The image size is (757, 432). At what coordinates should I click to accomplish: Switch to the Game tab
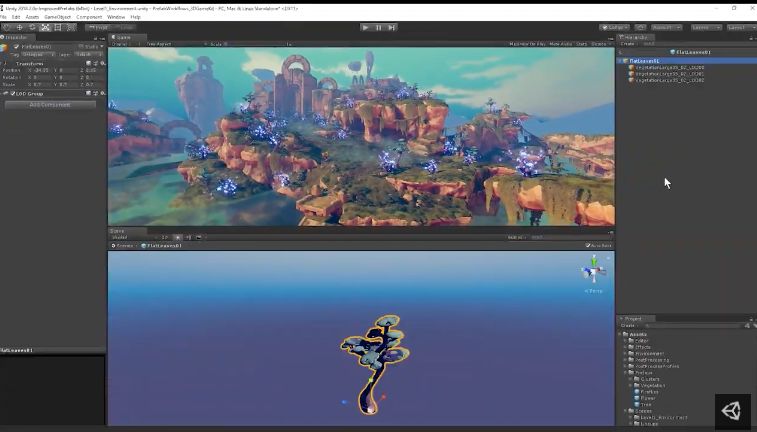point(127,37)
